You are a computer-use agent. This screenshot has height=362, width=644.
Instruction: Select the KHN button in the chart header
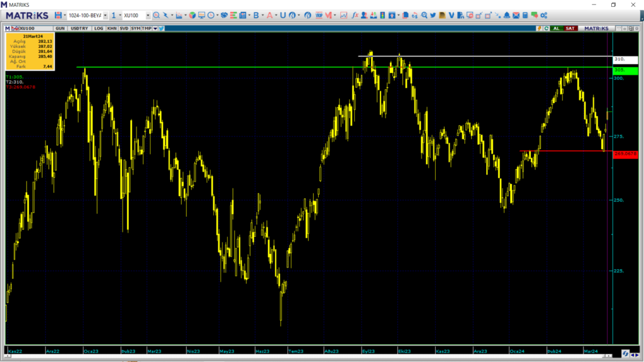tap(111, 28)
